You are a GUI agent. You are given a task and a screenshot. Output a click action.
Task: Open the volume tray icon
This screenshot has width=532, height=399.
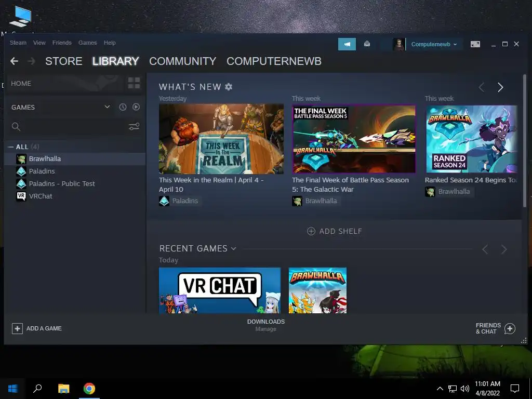(465, 389)
